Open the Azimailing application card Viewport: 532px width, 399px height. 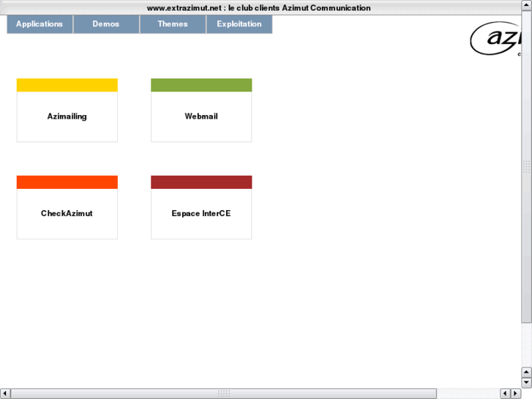[x=67, y=111]
